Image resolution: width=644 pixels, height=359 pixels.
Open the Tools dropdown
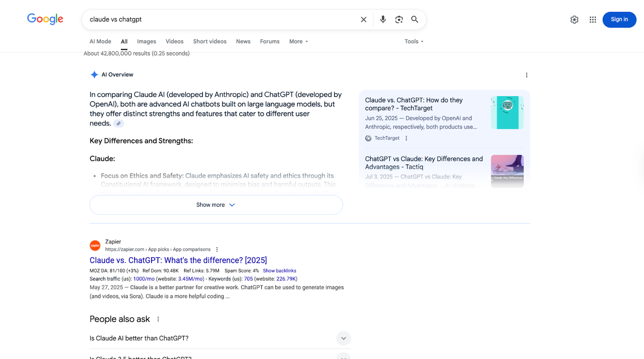click(x=414, y=41)
